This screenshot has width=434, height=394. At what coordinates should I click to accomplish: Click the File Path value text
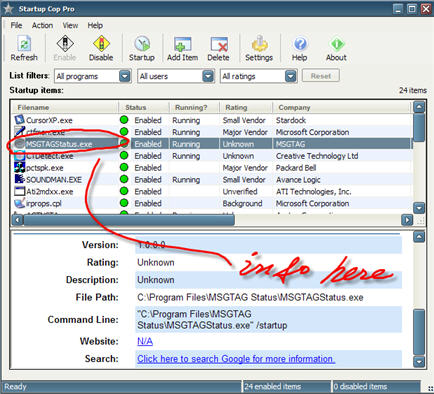(250, 297)
